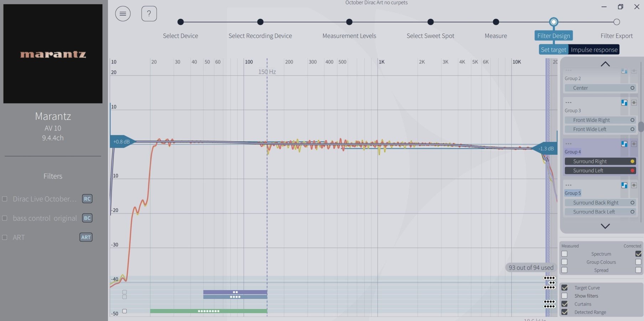The image size is (644, 321).
Task: Uncheck the Curtains checkbox
Action: point(565,304)
